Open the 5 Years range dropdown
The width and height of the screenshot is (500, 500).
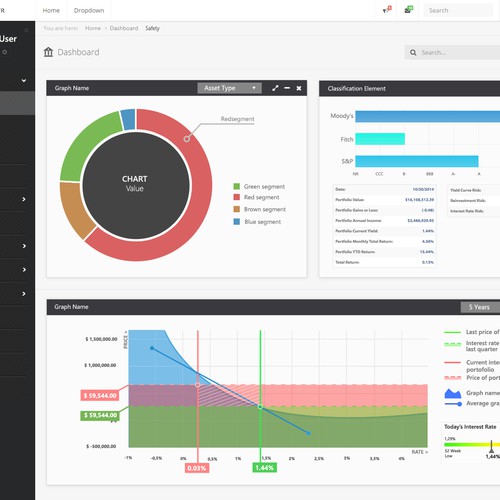click(480, 307)
